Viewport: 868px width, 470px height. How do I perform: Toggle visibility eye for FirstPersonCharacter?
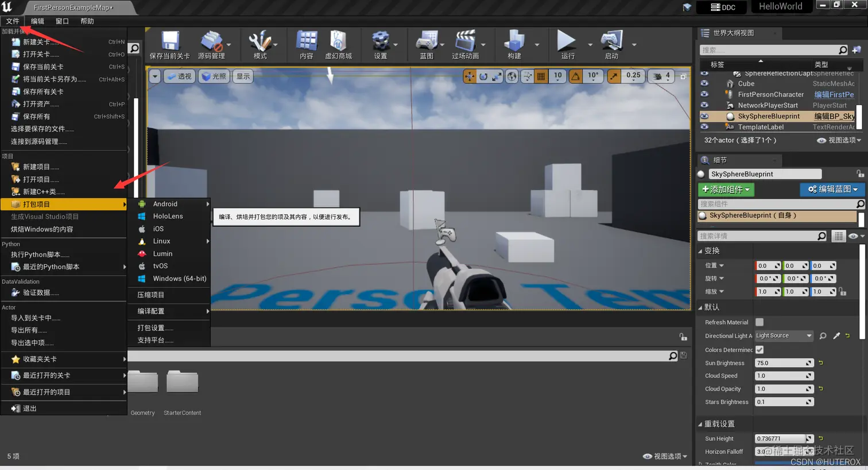(704, 94)
